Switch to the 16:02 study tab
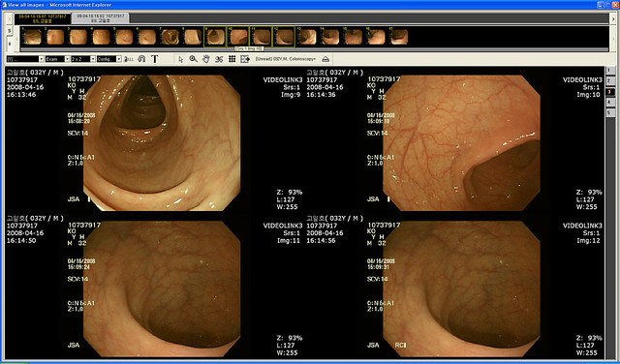The height and width of the screenshot is (364, 620). 101,18
